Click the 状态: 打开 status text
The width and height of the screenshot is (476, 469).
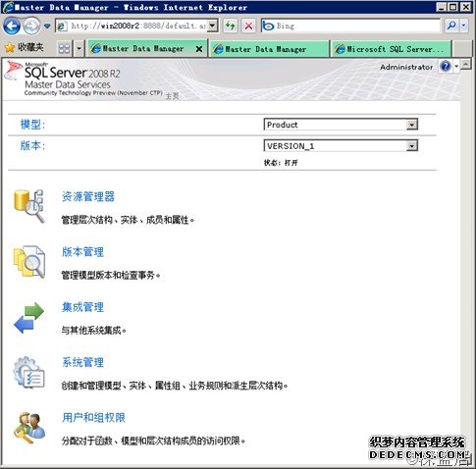281,163
